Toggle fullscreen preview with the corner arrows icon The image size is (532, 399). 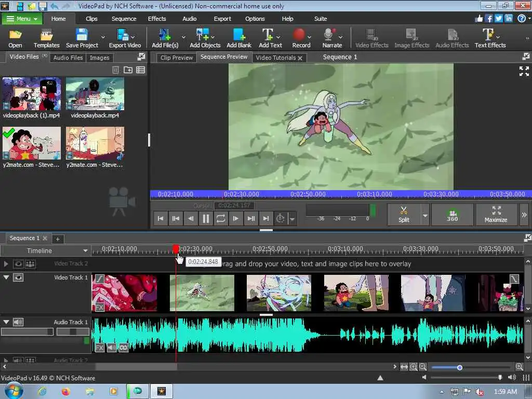click(x=524, y=71)
